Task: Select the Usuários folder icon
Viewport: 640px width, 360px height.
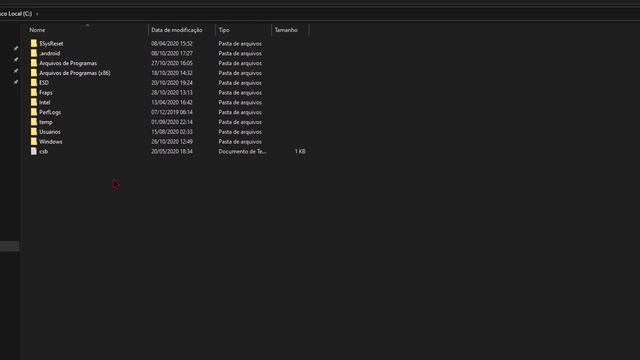Action: pyautogui.click(x=34, y=131)
